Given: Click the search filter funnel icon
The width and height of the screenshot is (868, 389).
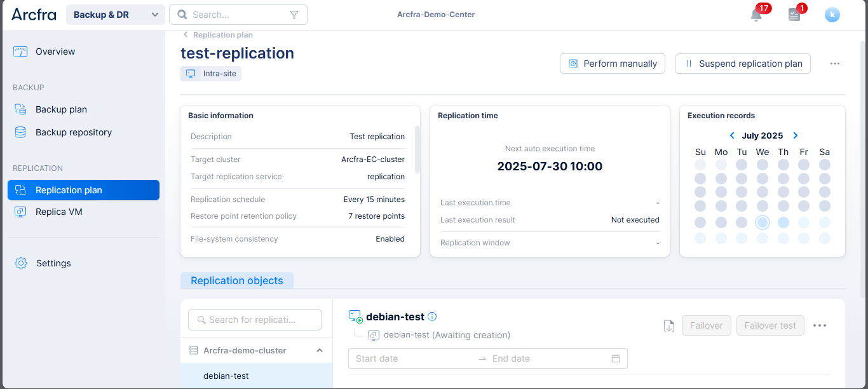Looking at the screenshot, I should pyautogui.click(x=294, y=15).
